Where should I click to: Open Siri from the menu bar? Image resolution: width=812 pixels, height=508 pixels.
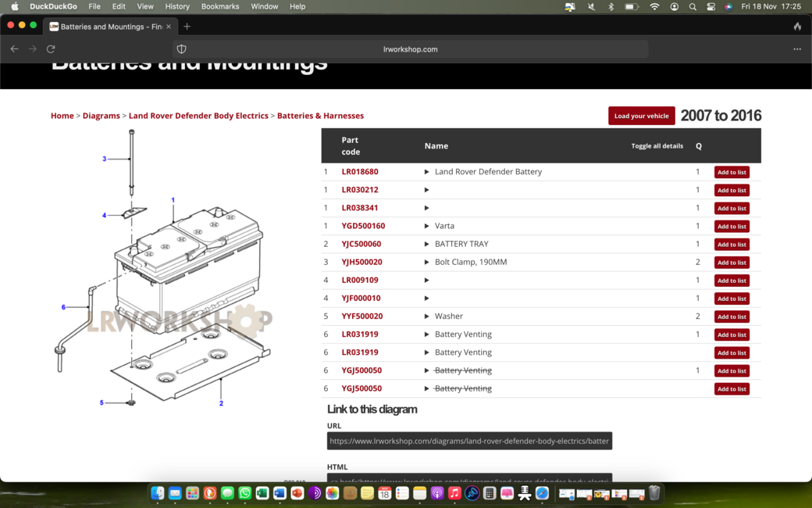pyautogui.click(x=728, y=7)
